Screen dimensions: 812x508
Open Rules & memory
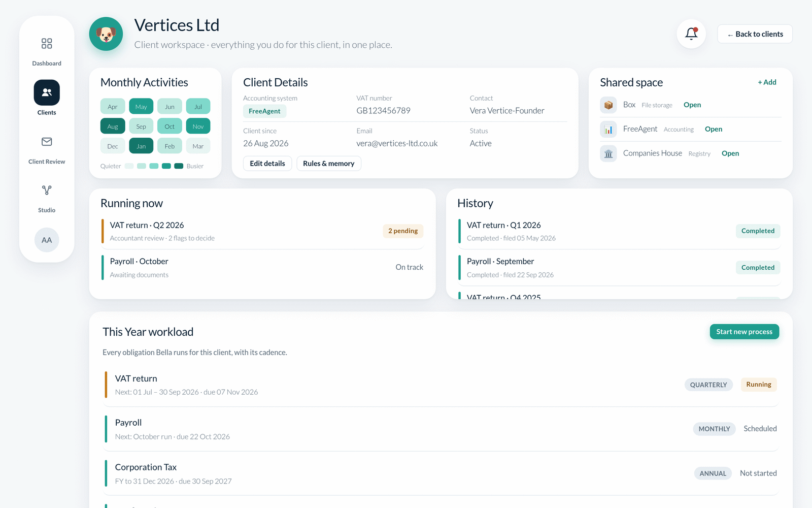pos(329,164)
